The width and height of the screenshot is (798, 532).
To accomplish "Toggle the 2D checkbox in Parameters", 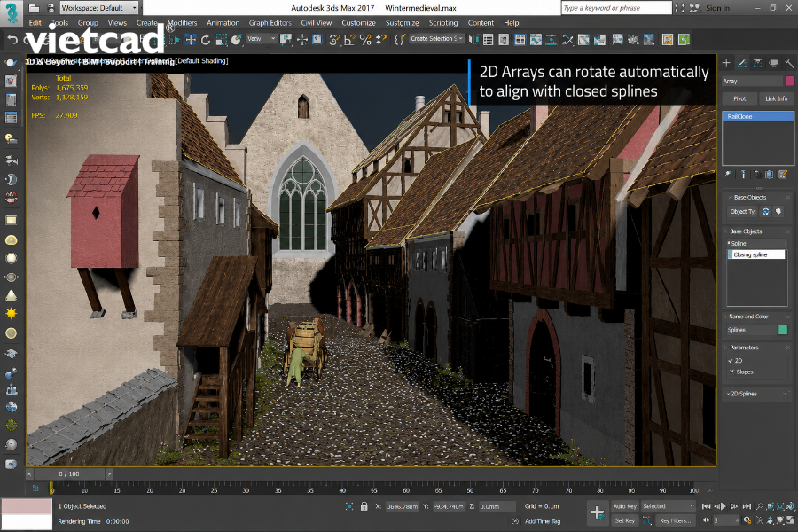I will (731, 361).
